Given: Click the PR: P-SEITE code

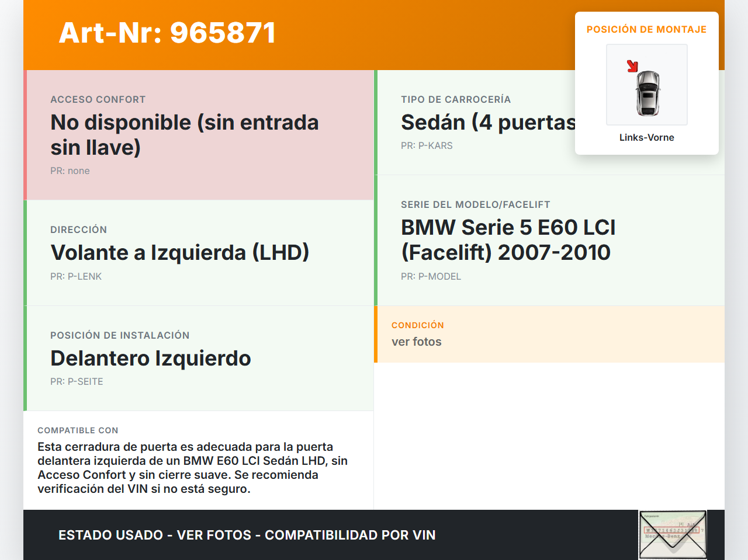Looking at the screenshot, I should (77, 381).
